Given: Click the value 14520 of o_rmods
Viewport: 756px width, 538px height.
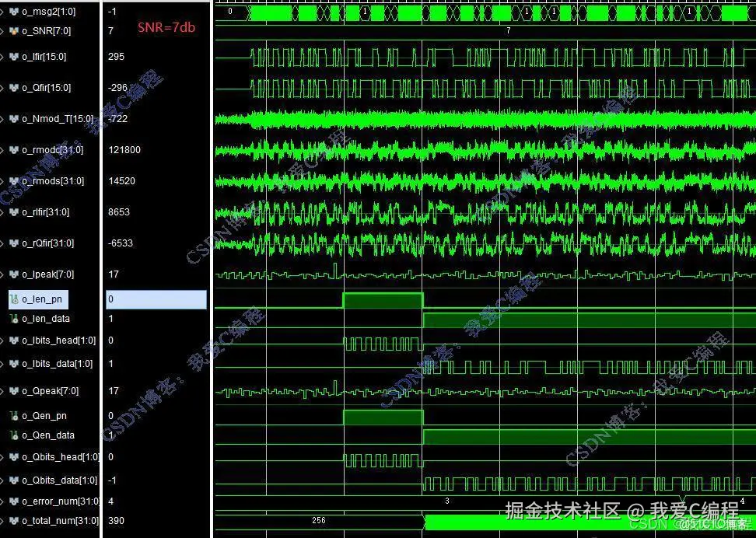Looking at the screenshot, I should point(122,181).
